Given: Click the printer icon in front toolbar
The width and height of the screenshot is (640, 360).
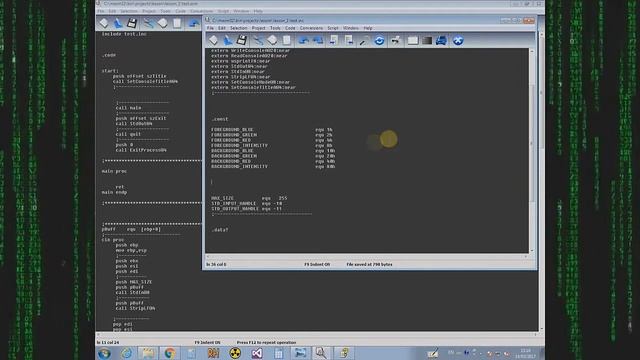Looking at the screenshot, I should pyautogui.click(x=395, y=40).
